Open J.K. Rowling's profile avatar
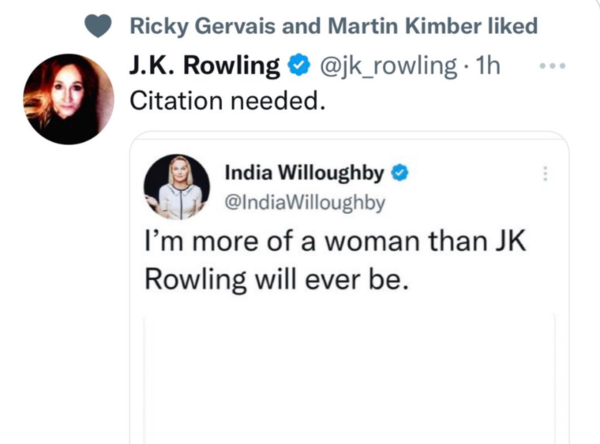 pyautogui.click(x=68, y=99)
